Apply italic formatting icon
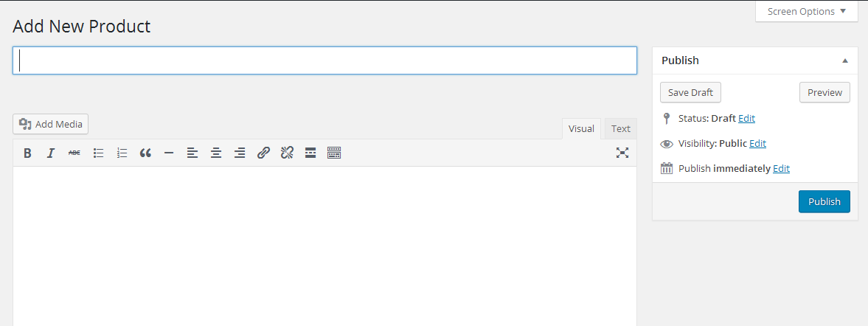The height and width of the screenshot is (326, 868). (x=50, y=153)
